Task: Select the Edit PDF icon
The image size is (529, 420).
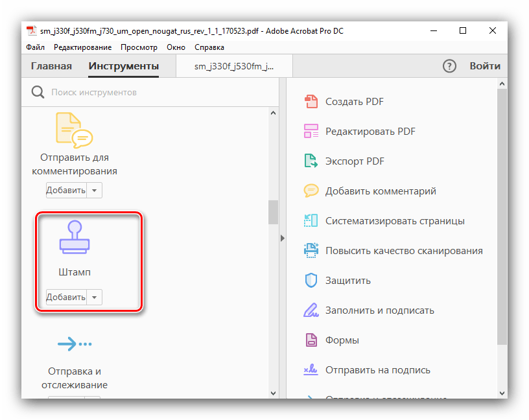Action: click(x=311, y=132)
